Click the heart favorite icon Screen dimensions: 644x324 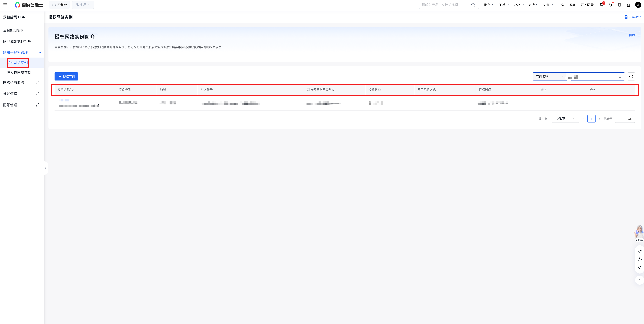[x=639, y=251]
